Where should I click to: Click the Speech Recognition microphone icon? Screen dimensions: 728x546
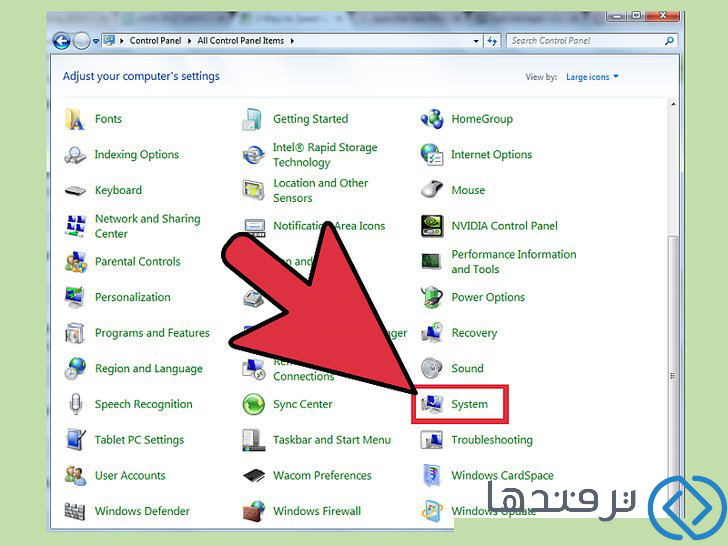(x=75, y=404)
